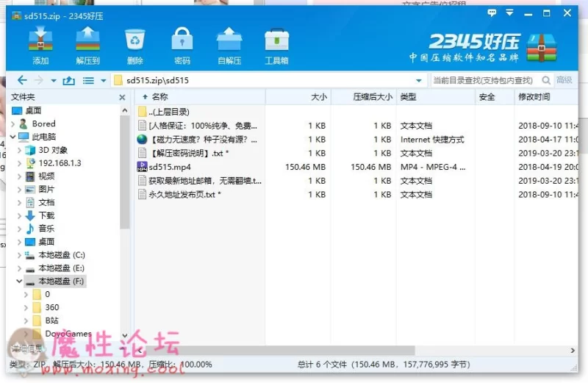Click the folder tree scroll down arrow

(x=125, y=335)
